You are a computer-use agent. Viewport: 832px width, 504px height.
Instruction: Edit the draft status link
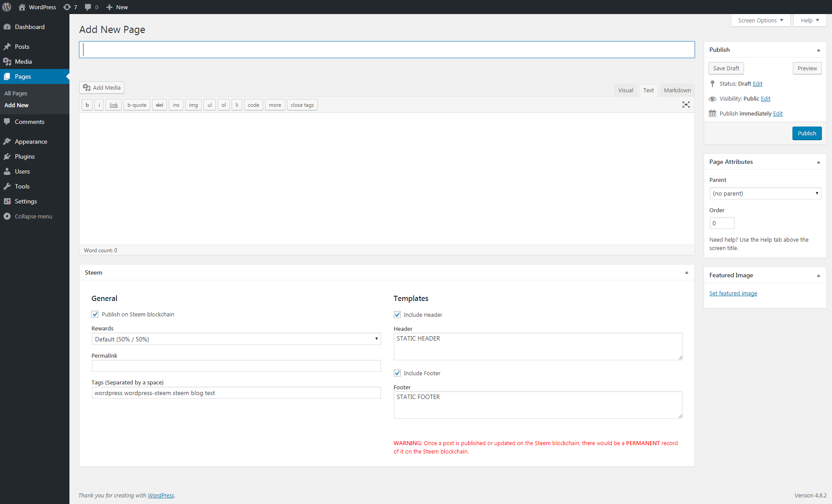click(758, 83)
